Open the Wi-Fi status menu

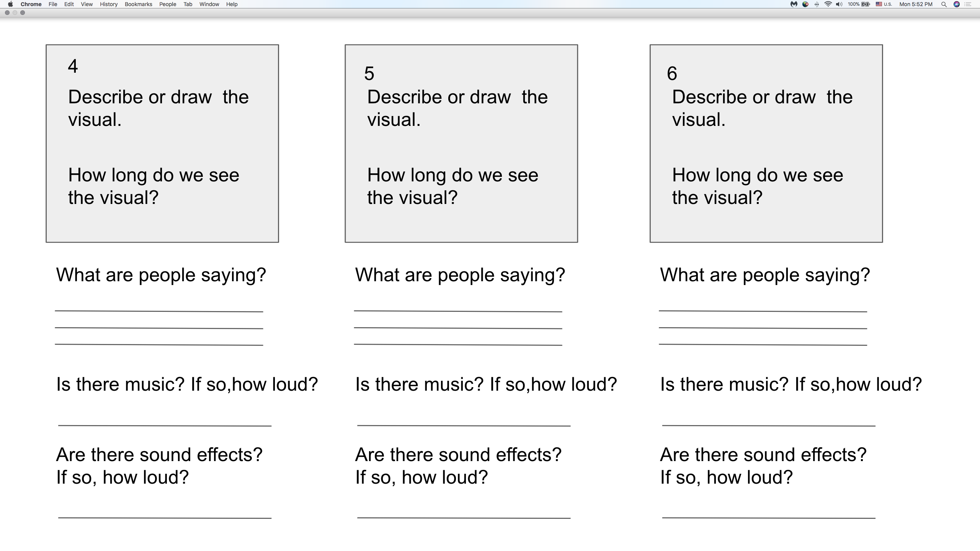(x=828, y=4)
